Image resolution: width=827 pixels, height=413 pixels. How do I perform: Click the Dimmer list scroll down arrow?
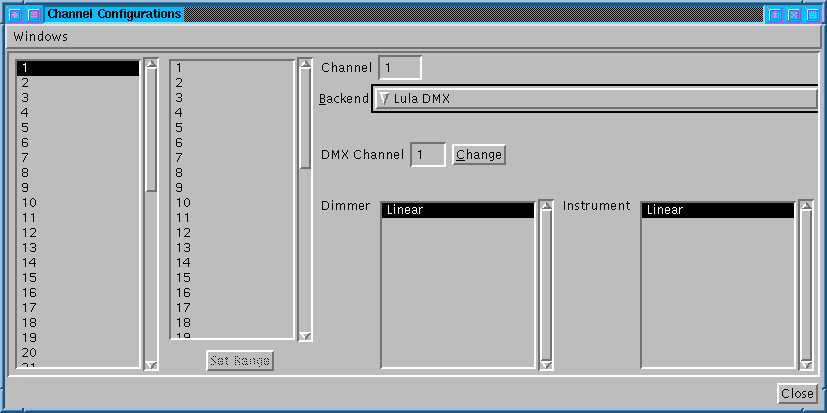point(546,364)
